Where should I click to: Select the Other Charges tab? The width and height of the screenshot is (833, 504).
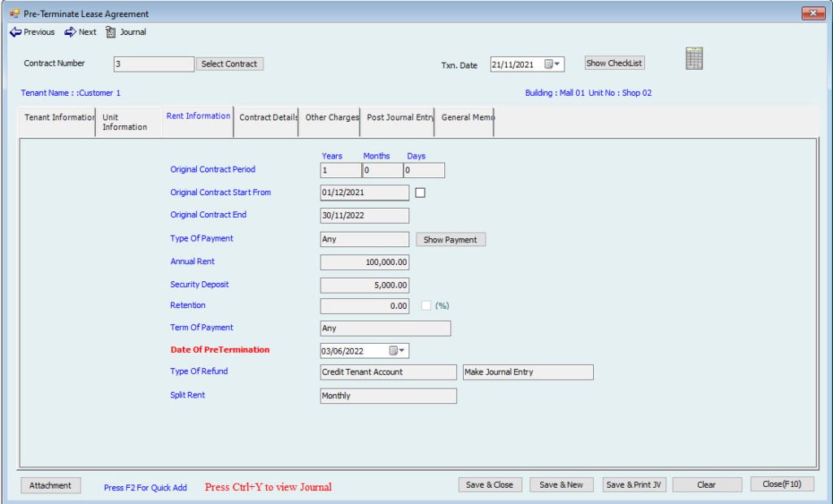(x=331, y=118)
